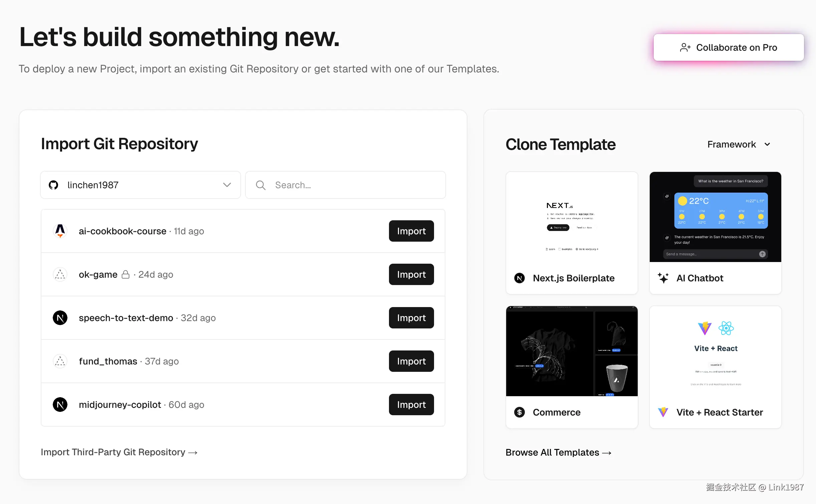Screen dimensions: 816x504
Task: Open the linchen1987 account dropdown
Action: (x=141, y=185)
